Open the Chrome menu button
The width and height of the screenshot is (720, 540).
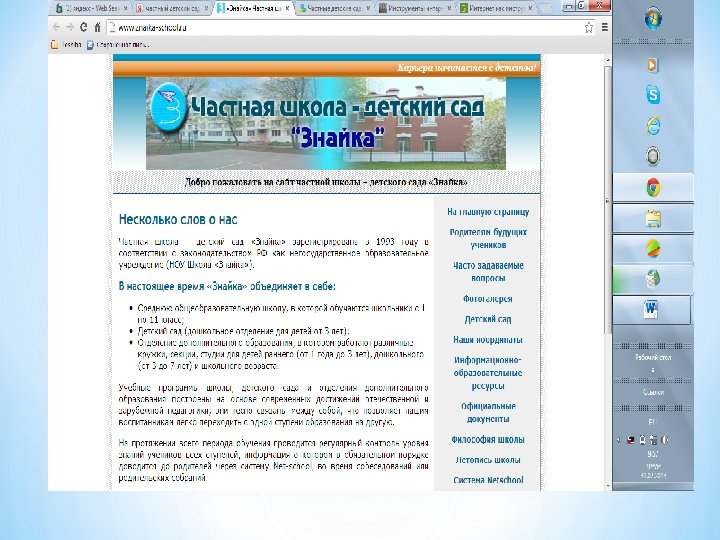click(x=605, y=28)
